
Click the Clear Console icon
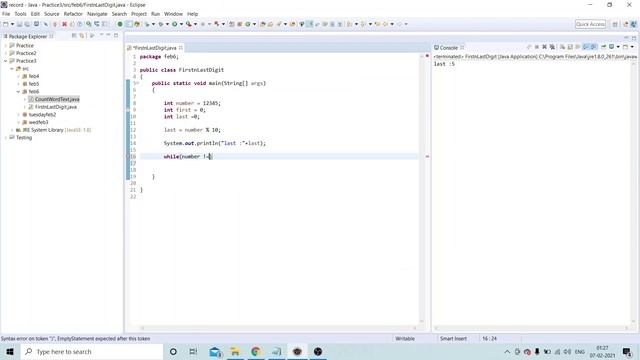(562, 47)
